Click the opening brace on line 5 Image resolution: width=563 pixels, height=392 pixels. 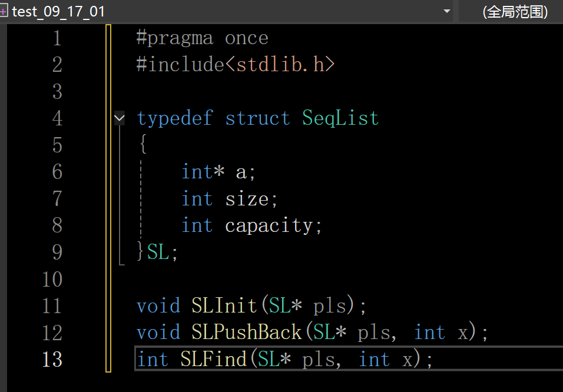[143, 145]
